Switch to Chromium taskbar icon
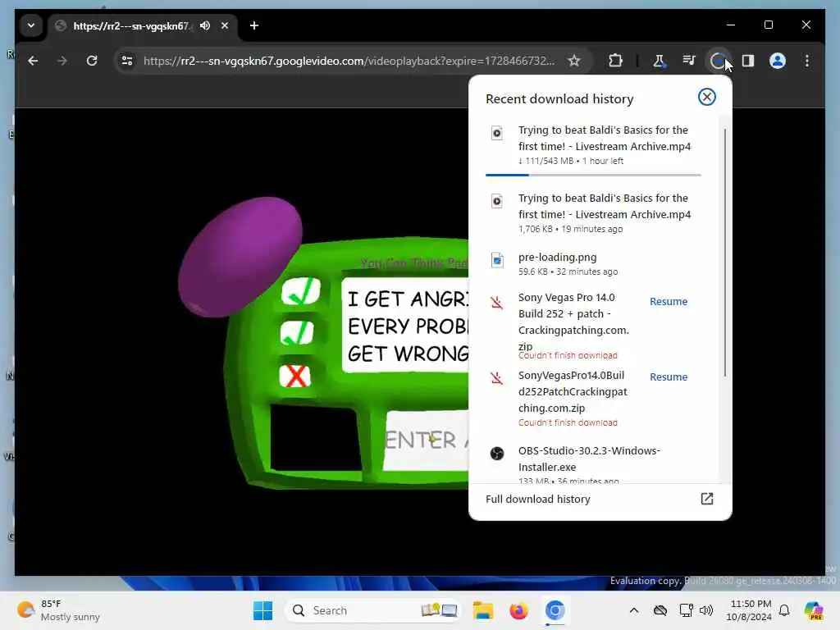This screenshot has height=630, width=840. pos(555,610)
